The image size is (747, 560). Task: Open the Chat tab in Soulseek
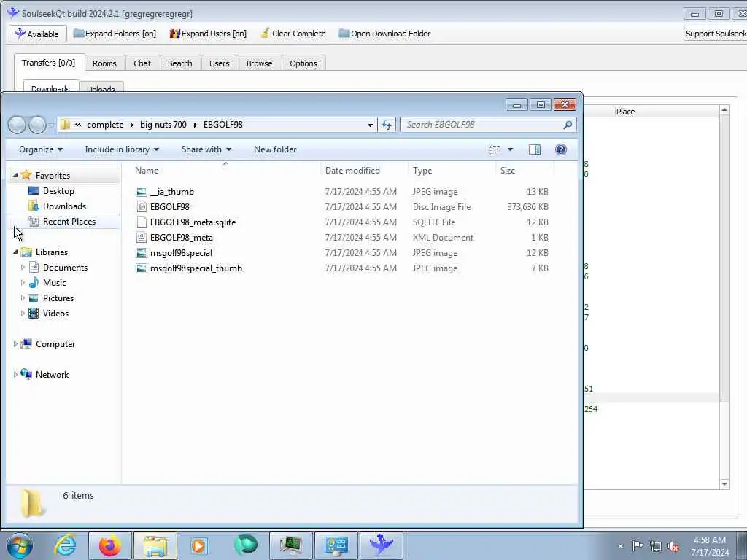pos(142,63)
